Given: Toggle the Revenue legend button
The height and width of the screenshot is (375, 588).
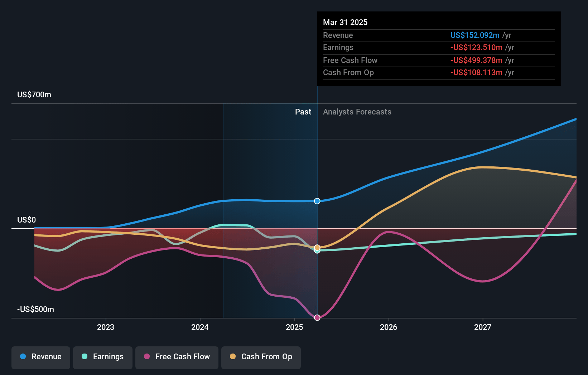Looking at the screenshot, I should coord(41,357).
